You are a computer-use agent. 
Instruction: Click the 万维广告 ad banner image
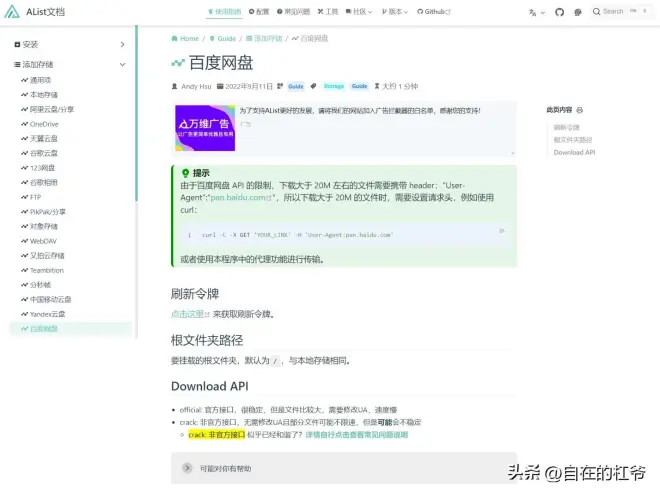click(x=205, y=128)
